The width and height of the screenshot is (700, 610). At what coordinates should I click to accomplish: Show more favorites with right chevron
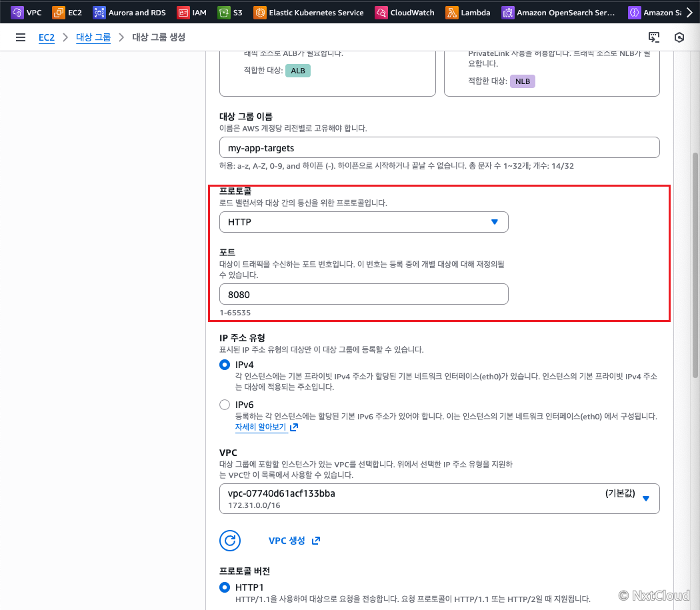(690, 13)
